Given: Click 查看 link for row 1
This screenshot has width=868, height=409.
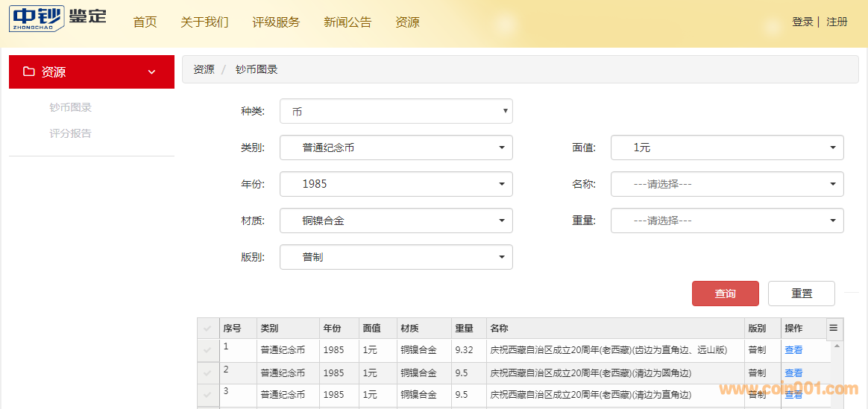Looking at the screenshot, I should (793, 350).
